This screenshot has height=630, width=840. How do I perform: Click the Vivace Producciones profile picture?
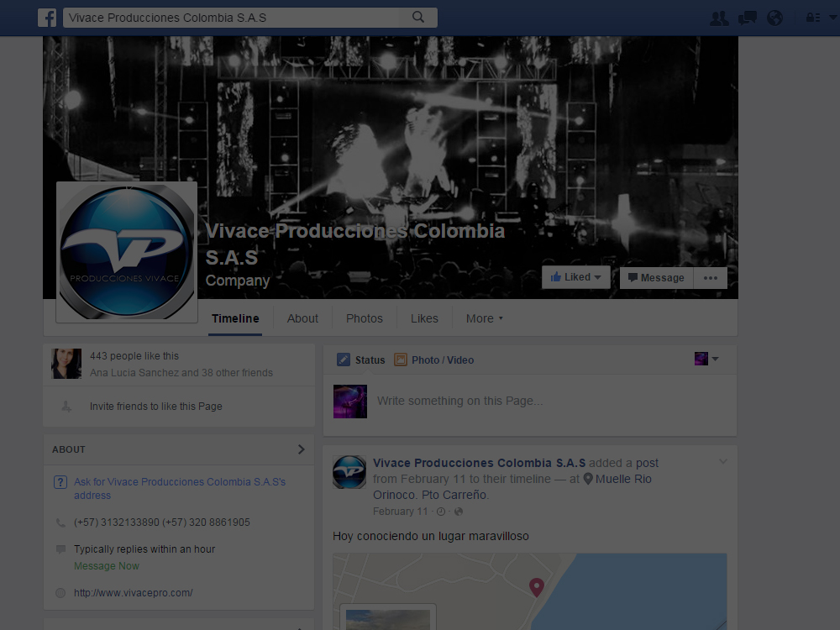(126, 251)
